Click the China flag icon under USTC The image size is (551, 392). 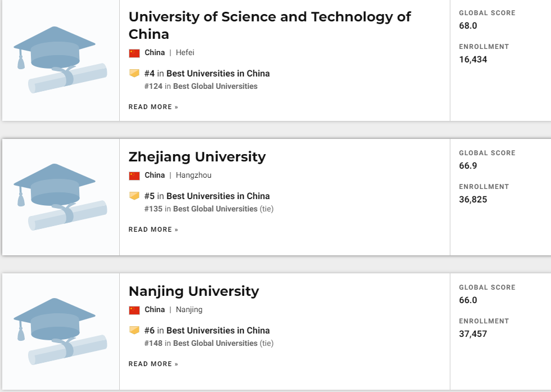click(134, 53)
